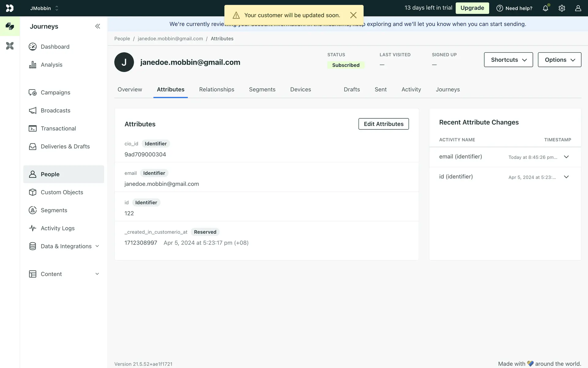This screenshot has width=588, height=368.
Task: Switch to the second workspace product icon
Action: 10,46
